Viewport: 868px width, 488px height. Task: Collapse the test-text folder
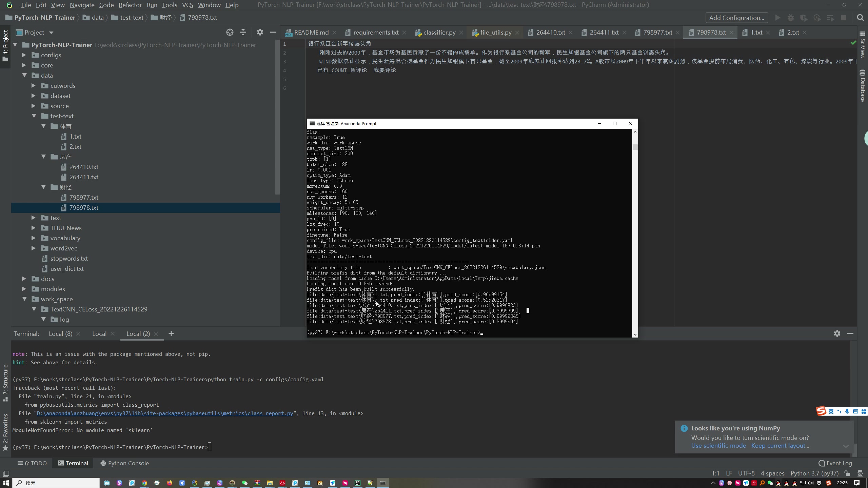pyautogui.click(x=34, y=116)
